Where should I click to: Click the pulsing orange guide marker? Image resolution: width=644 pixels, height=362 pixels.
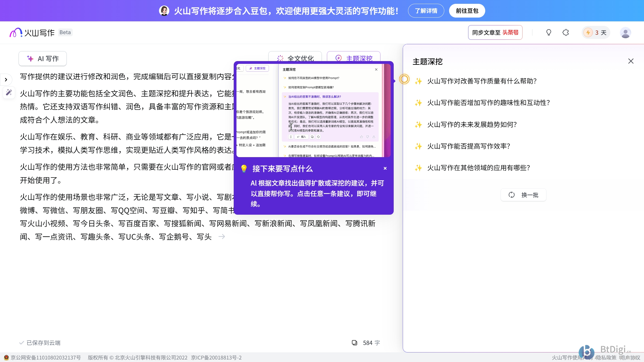click(404, 79)
